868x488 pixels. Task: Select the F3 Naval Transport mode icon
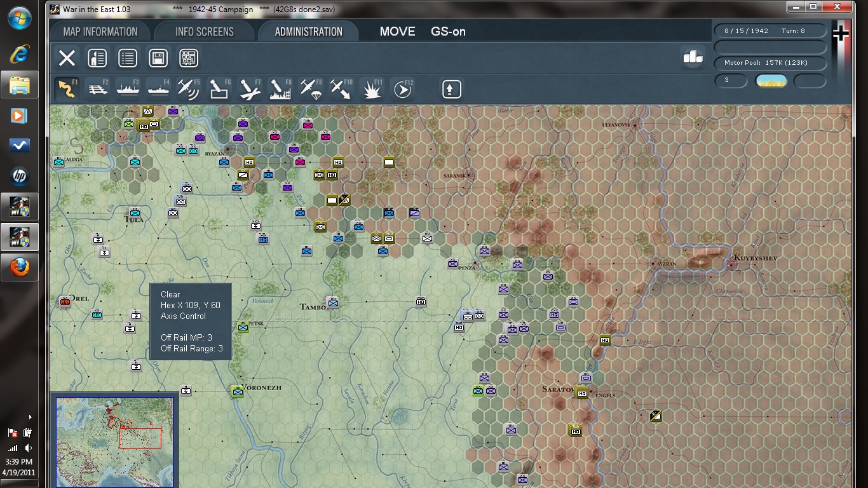(x=128, y=89)
